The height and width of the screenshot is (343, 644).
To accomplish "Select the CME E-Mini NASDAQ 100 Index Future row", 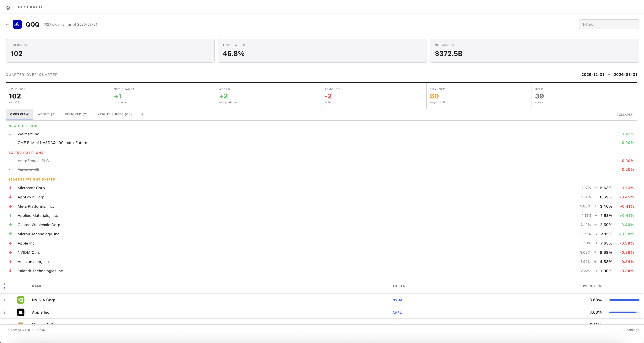I will (x=321, y=143).
